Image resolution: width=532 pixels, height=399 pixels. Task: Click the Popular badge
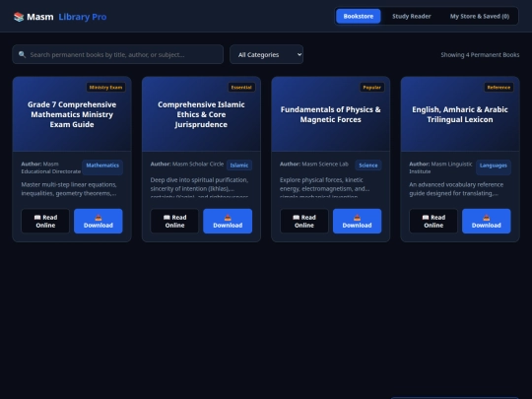(371, 88)
